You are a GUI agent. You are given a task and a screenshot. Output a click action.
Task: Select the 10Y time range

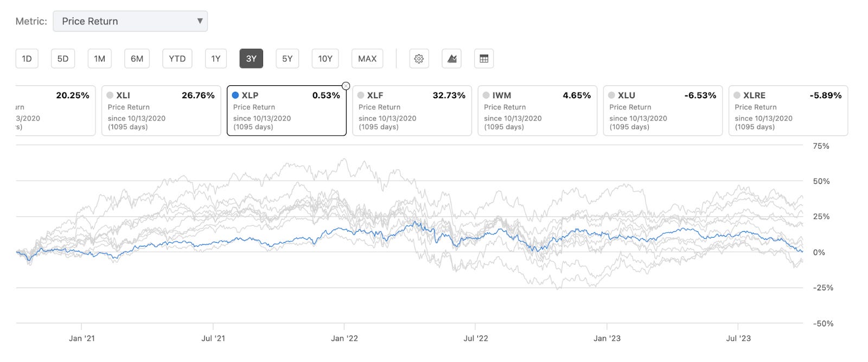pyautogui.click(x=325, y=59)
